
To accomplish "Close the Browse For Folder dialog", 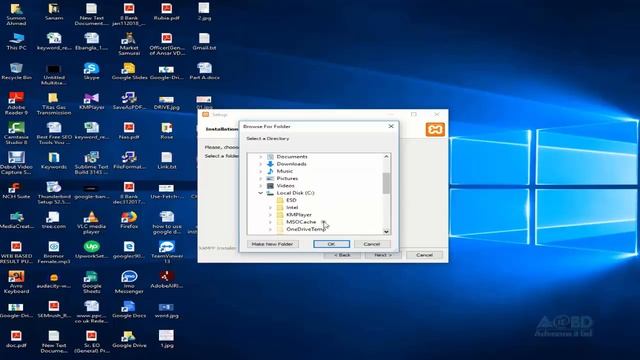I will pyautogui.click(x=391, y=127).
